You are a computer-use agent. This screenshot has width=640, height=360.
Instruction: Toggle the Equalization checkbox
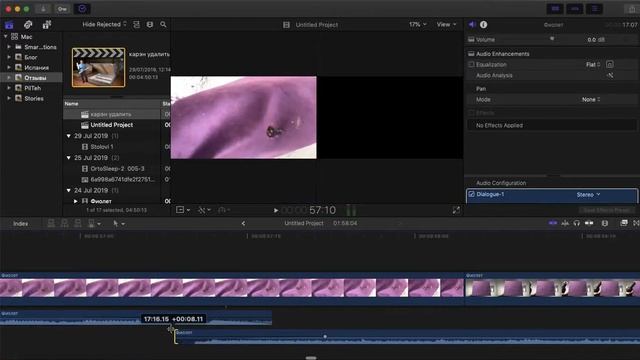click(471, 64)
